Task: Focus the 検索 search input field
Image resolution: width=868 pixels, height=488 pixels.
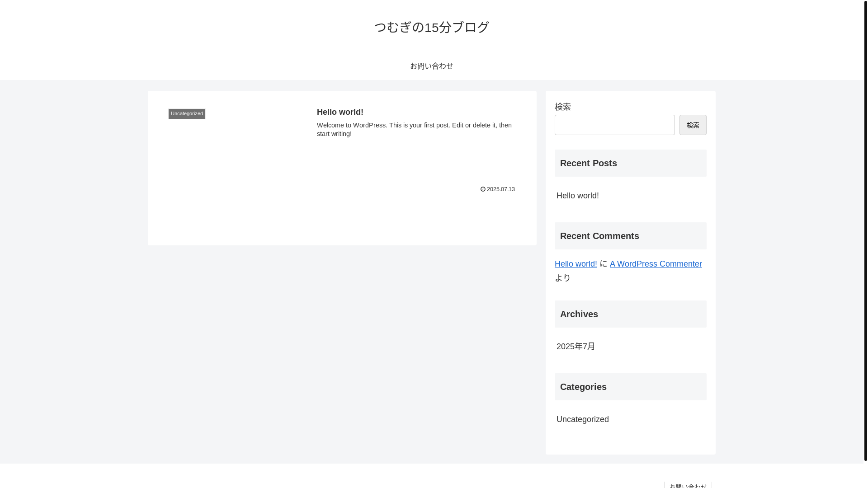Action: (614, 125)
